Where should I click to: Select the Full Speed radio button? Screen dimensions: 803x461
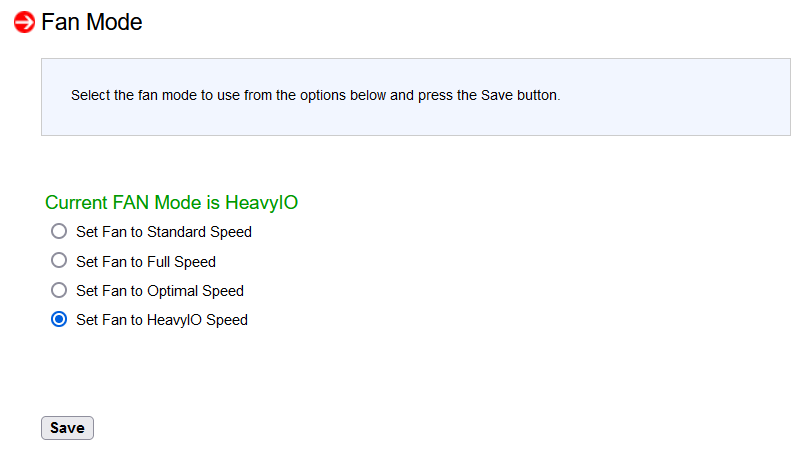click(x=59, y=260)
